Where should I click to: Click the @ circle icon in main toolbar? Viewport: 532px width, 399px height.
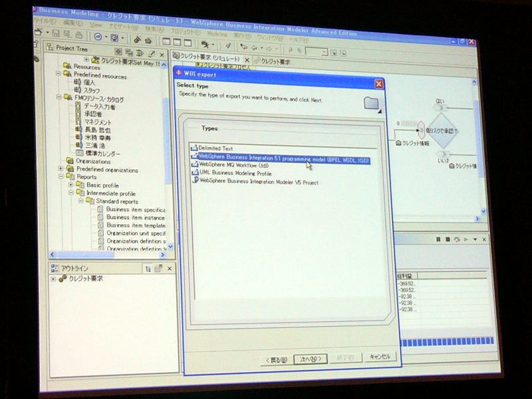click(x=98, y=37)
